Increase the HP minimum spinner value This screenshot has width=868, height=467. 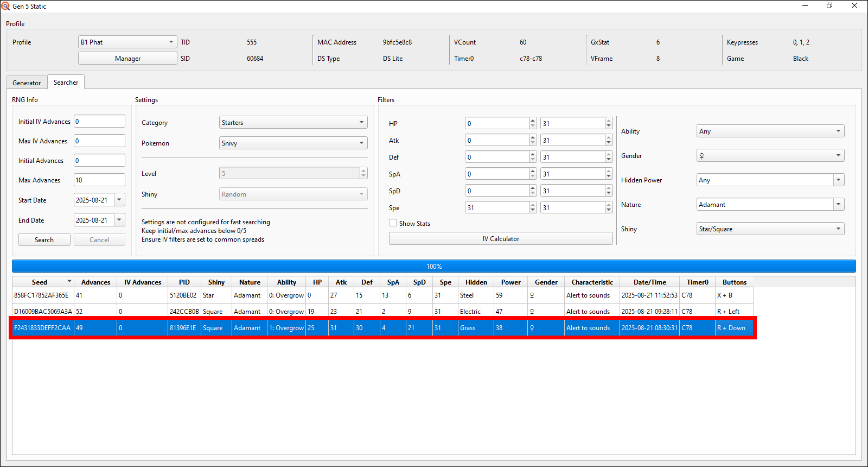(x=533, y=121)
